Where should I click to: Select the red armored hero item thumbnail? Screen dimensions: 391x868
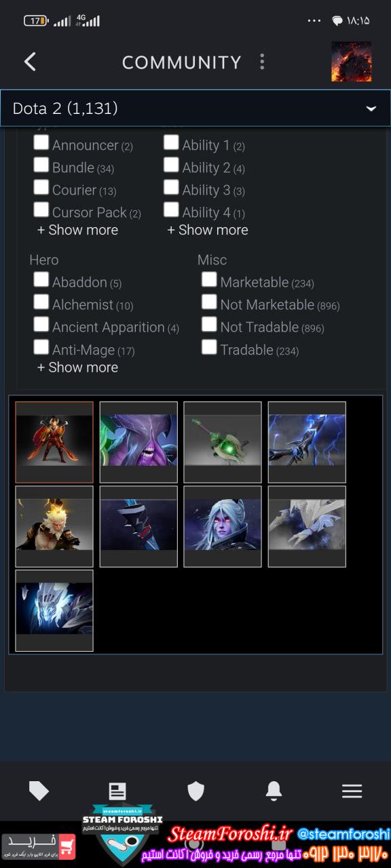(54, 442)
